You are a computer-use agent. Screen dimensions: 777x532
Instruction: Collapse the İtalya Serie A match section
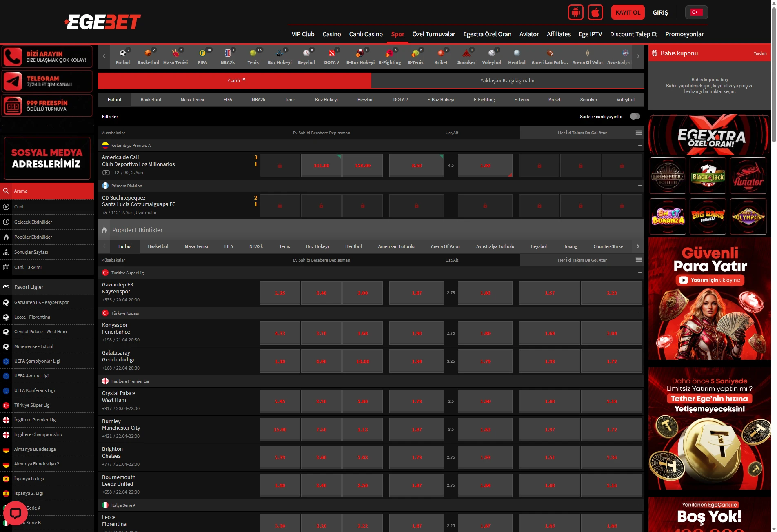(x=640, y=505)
